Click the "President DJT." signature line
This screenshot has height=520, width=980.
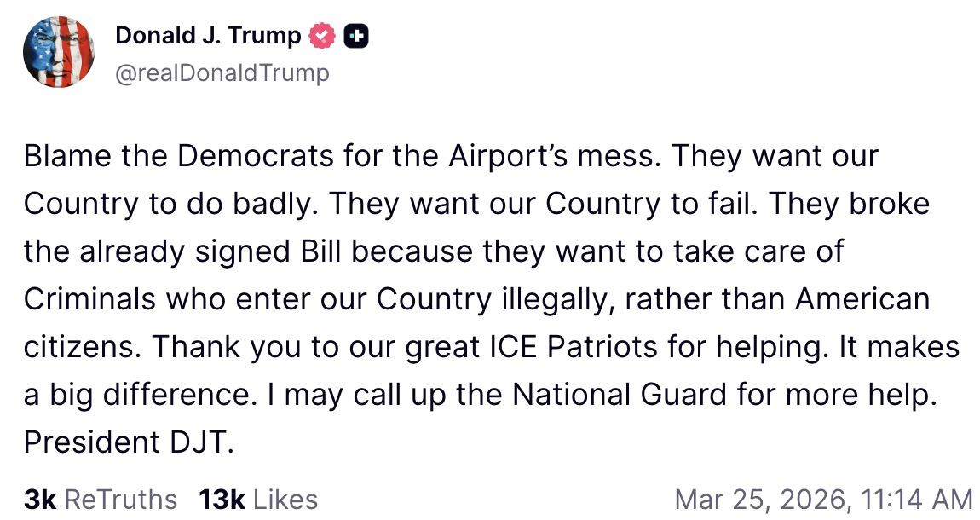tap(128, 442)
